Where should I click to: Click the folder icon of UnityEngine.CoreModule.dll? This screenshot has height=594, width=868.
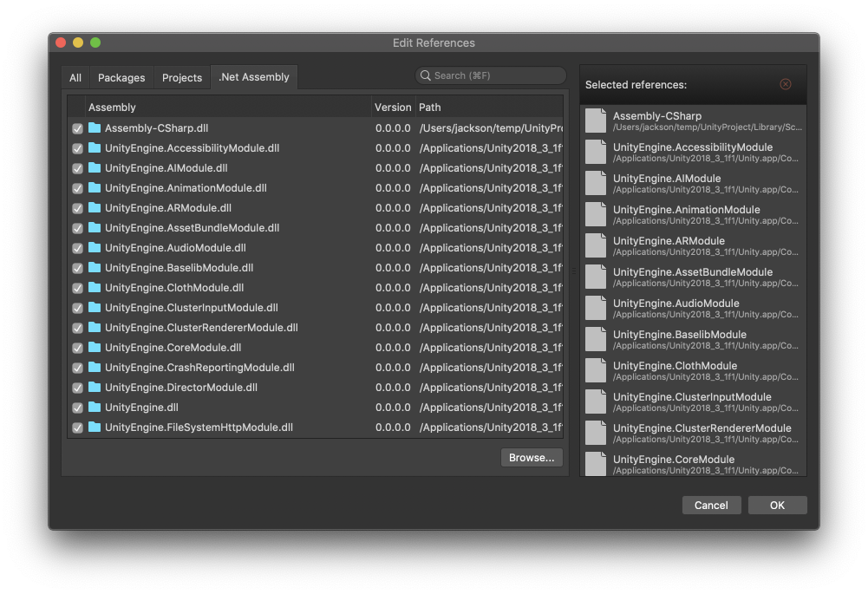click(95, 347)
